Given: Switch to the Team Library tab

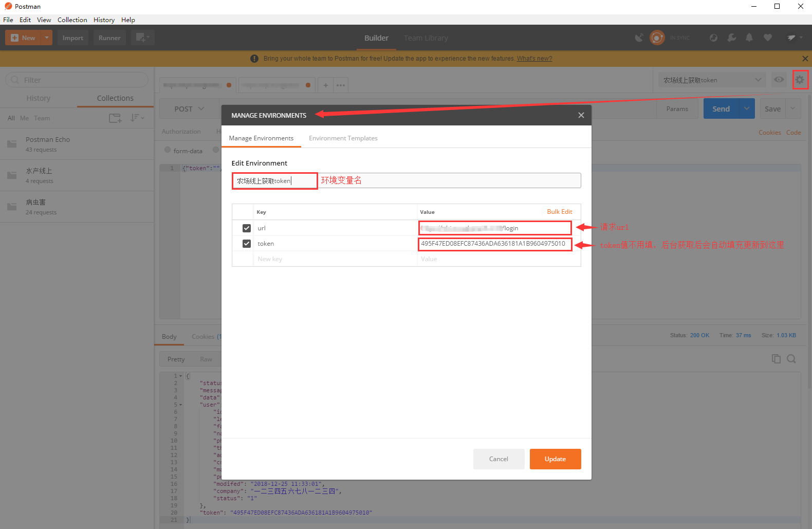Looking at the screenshot, I should tap(426, 38).
